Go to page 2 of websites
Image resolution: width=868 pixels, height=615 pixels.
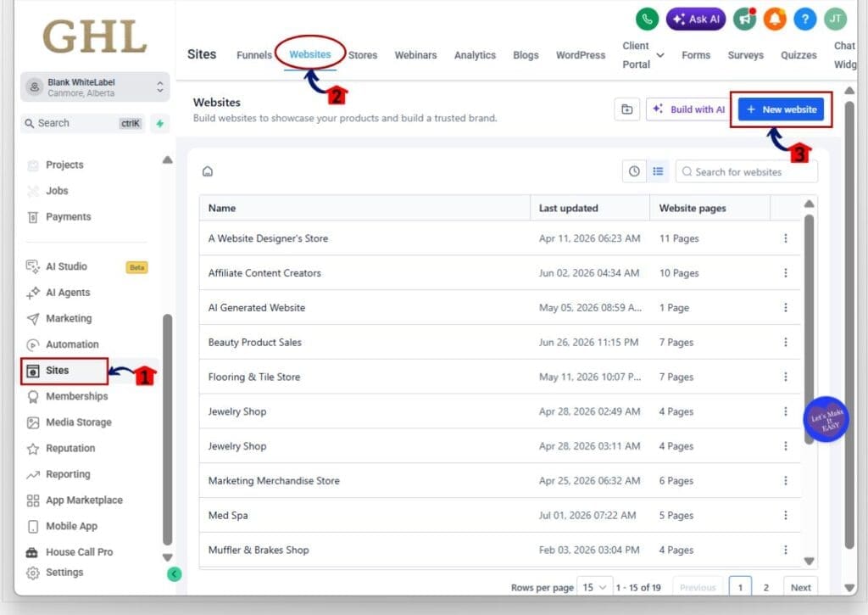(x=766, y=587)
